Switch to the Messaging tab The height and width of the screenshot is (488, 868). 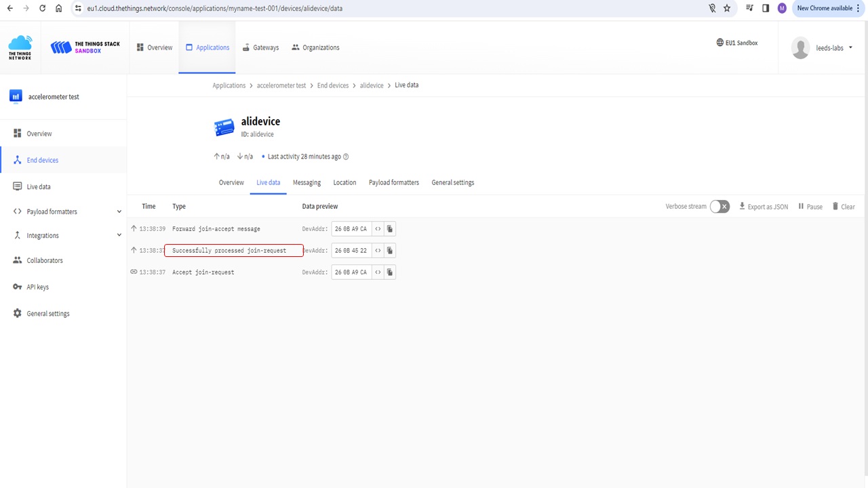[307, 182]
